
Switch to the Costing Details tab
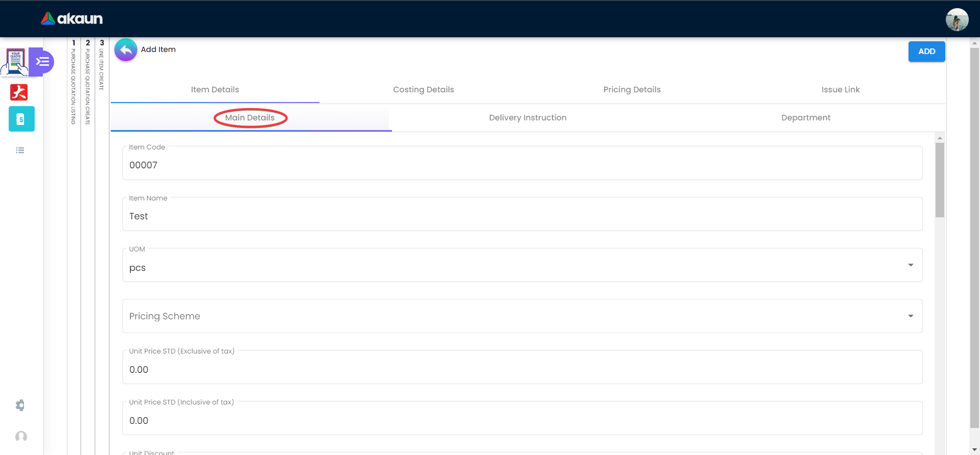(x=424, y=90)
